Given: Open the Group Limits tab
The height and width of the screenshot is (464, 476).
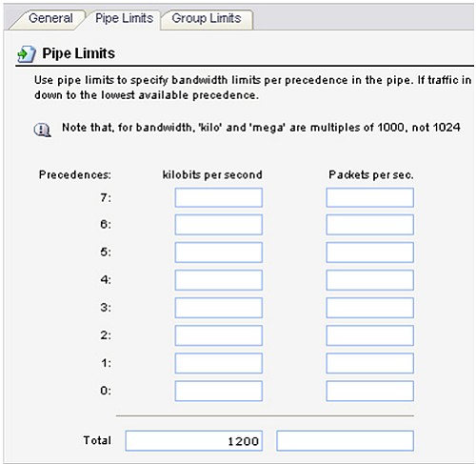Looking at the screenshot, I should coord(207,18).
